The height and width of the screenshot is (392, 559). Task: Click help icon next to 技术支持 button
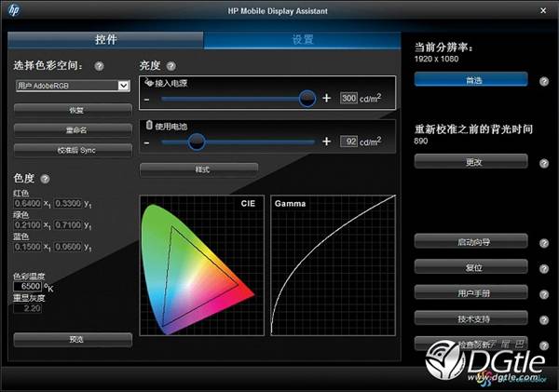pyautogui.click(x=544, y=320)
